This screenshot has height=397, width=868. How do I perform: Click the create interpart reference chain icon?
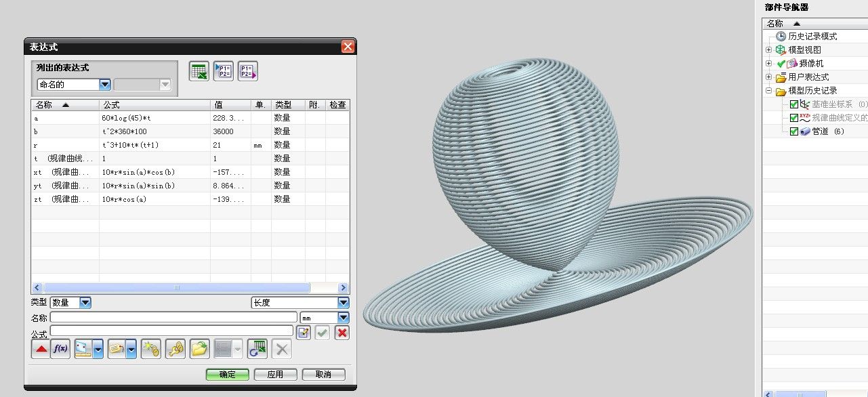(151, 349)
